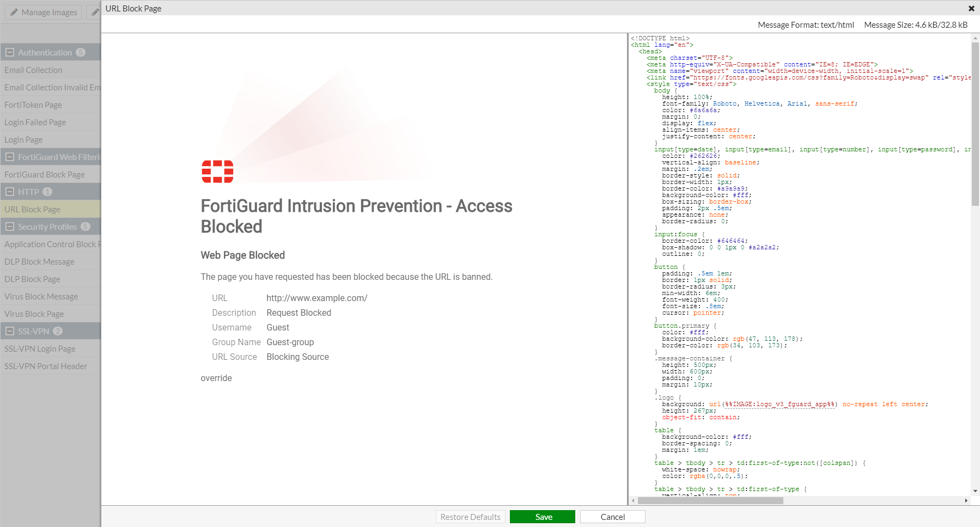
Task: Click the Authentication section count badge
Action: [81, 52]
